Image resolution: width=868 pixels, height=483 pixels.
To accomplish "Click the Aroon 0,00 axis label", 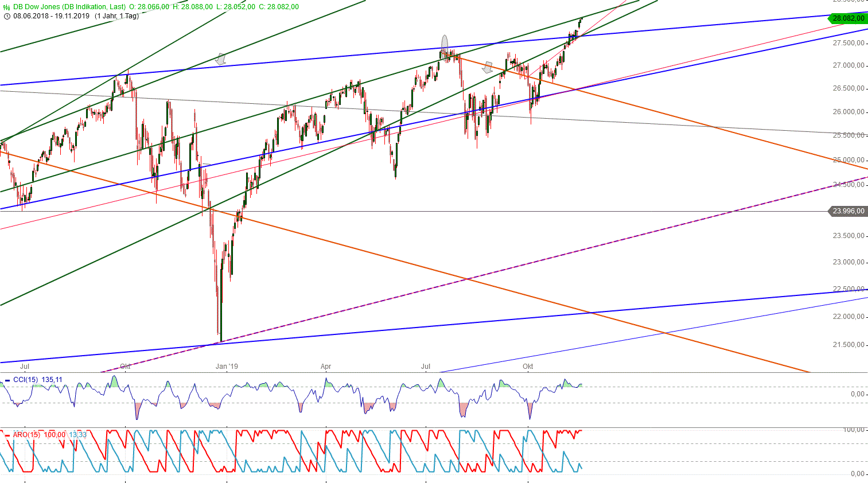I will point(858,474).
